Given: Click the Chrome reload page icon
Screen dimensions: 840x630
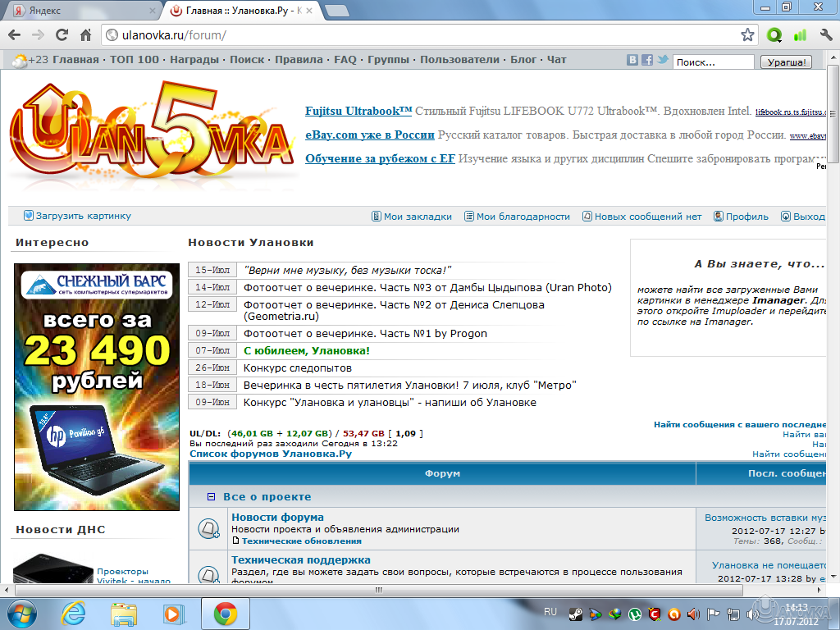Looking at the screenshot, I should [x=62, y=35].
